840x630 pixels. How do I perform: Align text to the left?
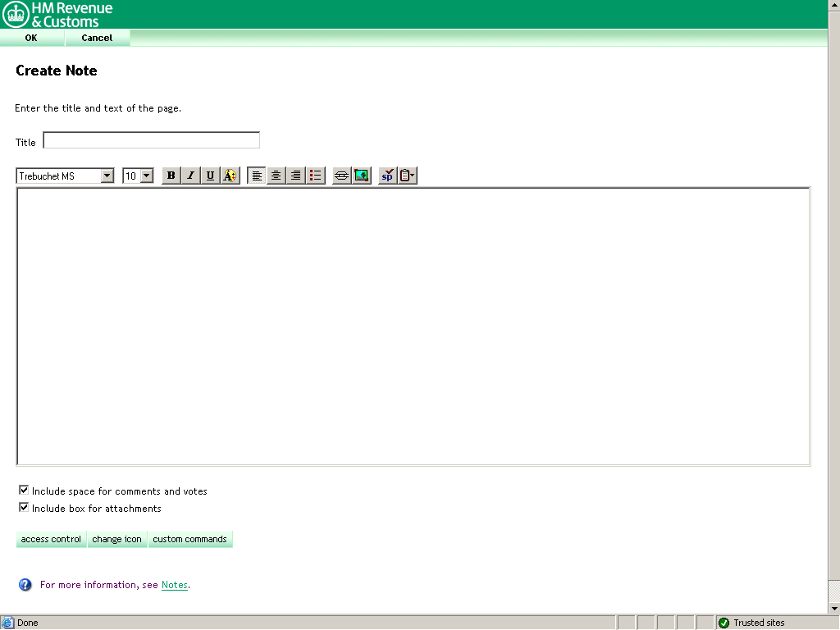(257, 176)
